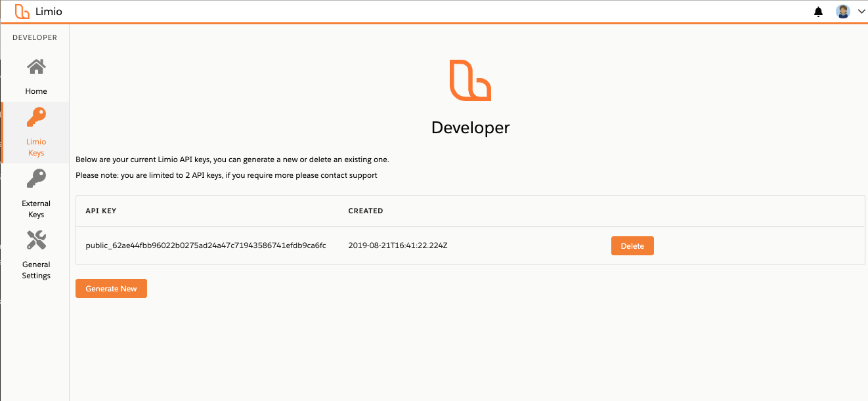Click the Generate New button
Viewport: 868px width, 401px height.
(x=111, y=289)
